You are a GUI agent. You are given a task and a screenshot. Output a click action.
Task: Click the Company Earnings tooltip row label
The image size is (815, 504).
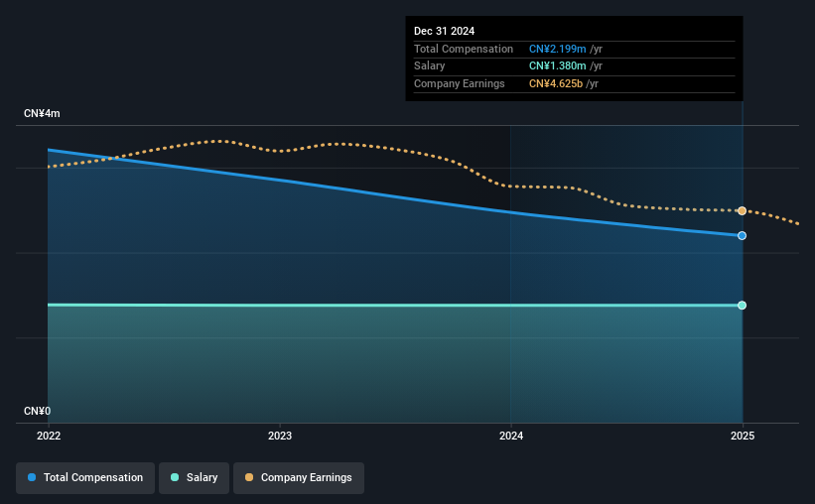pos(459,83)
